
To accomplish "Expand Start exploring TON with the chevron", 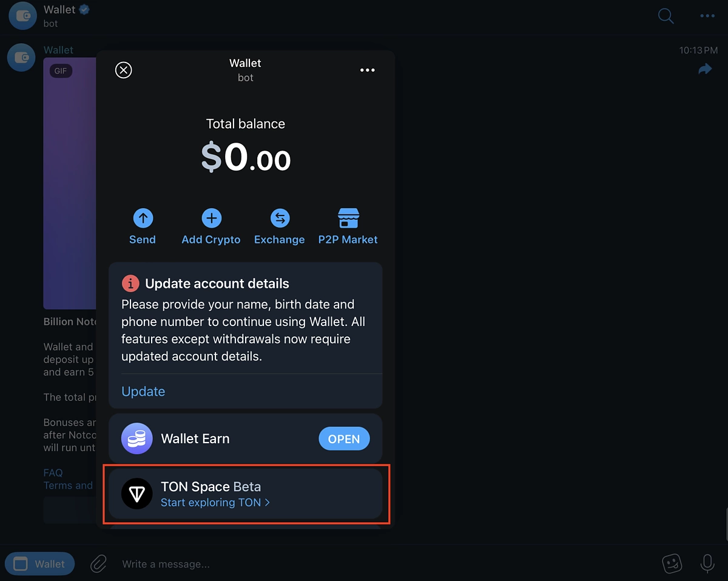I will click(x=268, y=503).
